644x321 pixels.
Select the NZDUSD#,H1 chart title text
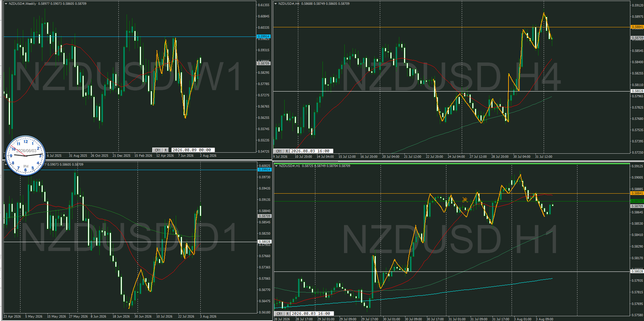(289, 166)
